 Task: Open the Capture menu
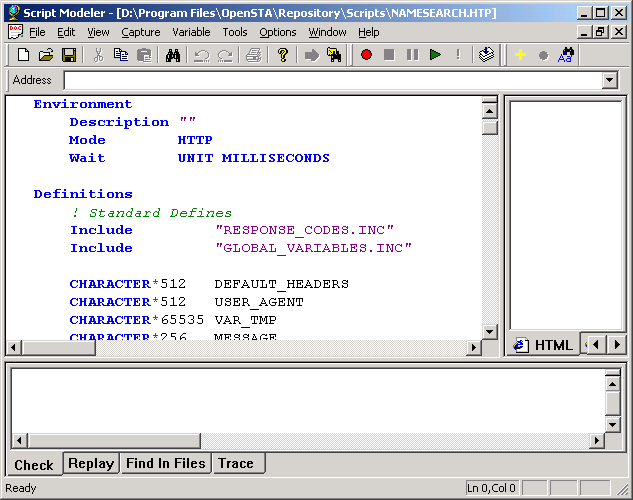(x=140, y=32)
